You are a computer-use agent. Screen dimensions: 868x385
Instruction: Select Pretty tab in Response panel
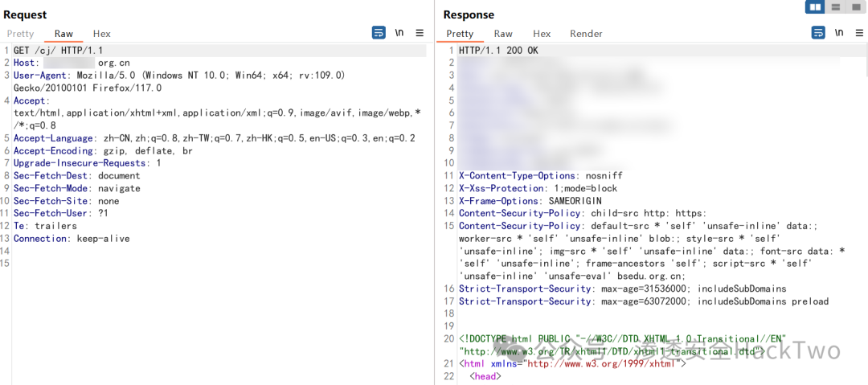[460, 34]
